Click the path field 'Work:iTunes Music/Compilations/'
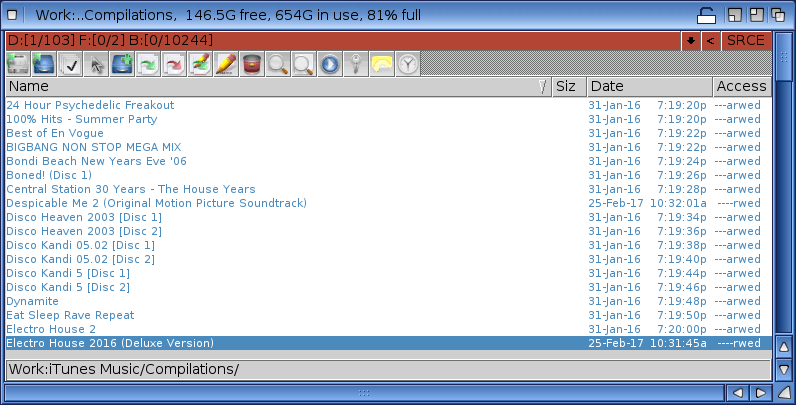 pyautogui.click(x=388, y=369)
